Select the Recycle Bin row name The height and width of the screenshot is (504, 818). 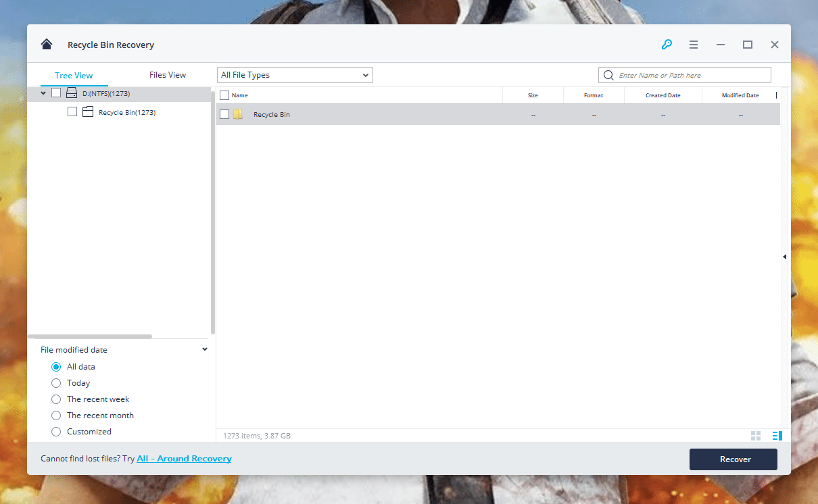[x=272, y=115]
